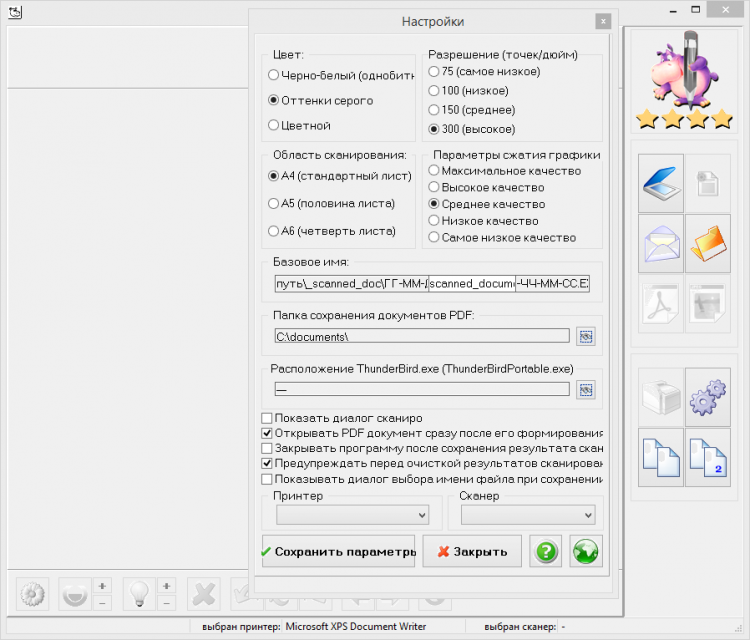Click Microsoft XPS Document Writer status text
The width and height of the screenshot is (750, 640).
click(356, 627)
